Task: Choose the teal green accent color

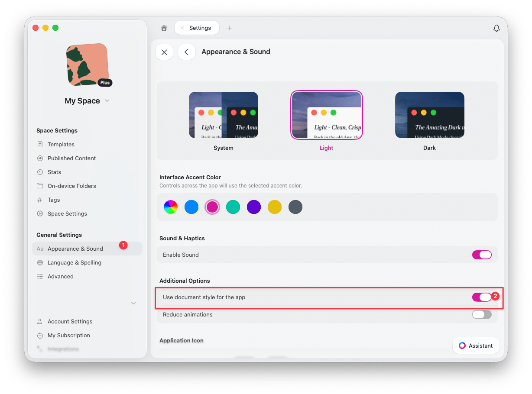Action: (233, 207)
